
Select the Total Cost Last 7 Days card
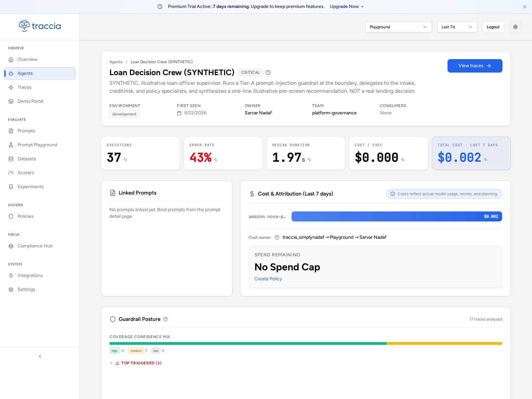(x=471, y=153)
